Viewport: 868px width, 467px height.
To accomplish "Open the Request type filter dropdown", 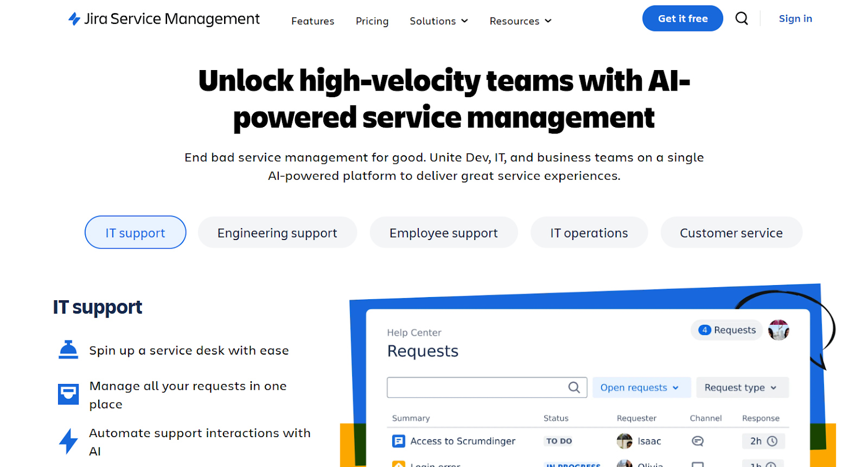I will [743, 387].
